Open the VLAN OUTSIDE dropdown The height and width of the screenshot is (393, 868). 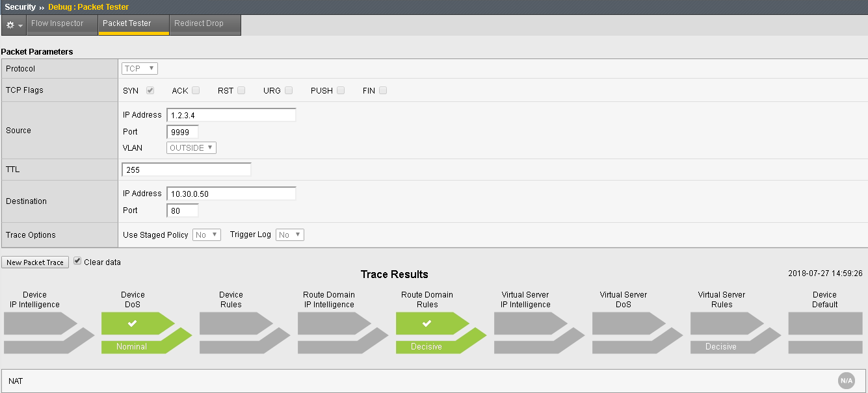[x=192, y=147]
